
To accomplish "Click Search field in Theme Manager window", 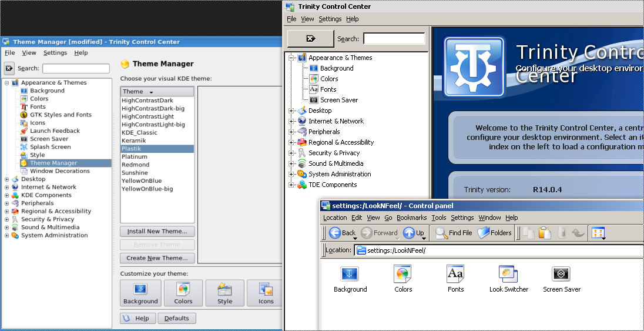I will [x=76, y=68].
